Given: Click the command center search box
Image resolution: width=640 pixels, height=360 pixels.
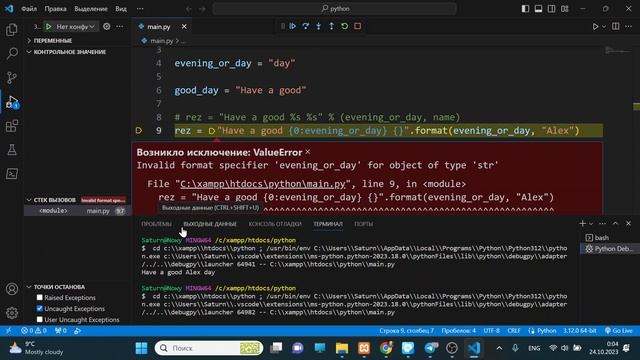Looking at the screenshot, I should click(x=334, y=9).
